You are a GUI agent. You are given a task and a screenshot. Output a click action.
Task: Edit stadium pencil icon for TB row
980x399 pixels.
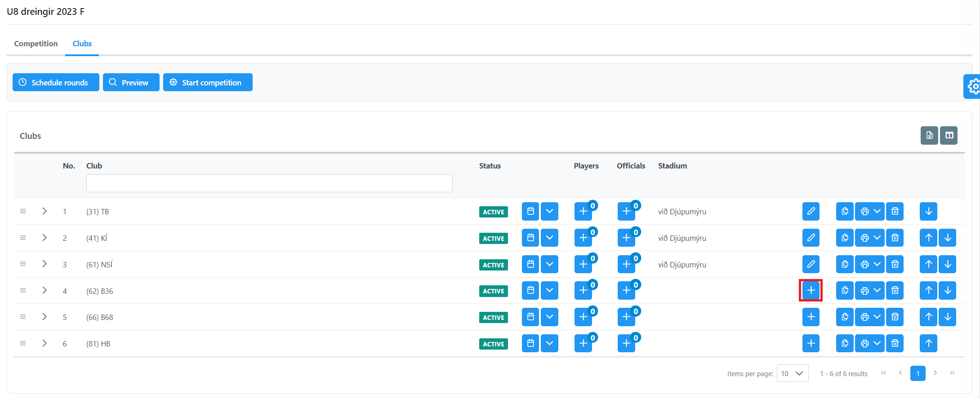[x=811, y=211]
